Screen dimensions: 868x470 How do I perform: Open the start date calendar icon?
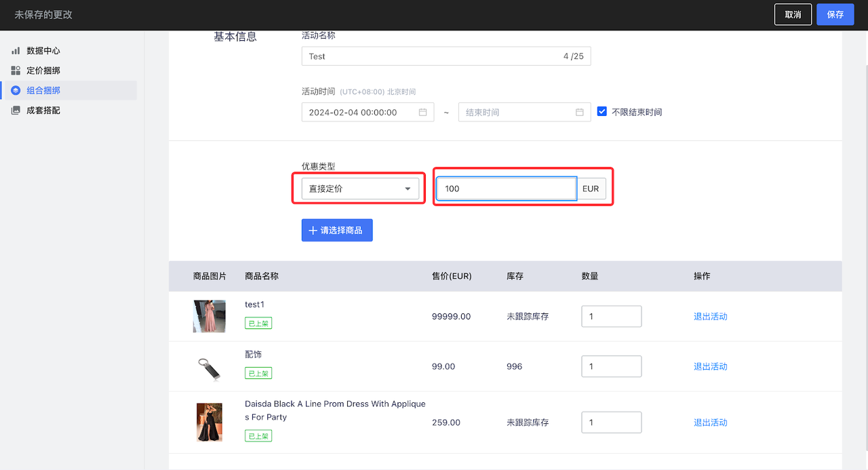tap(424, 112)
